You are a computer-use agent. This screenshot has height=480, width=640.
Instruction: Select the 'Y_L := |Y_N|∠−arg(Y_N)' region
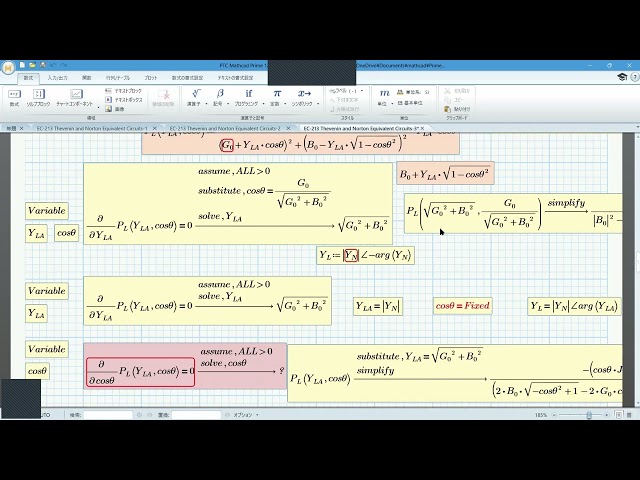[x=365, y=256]
